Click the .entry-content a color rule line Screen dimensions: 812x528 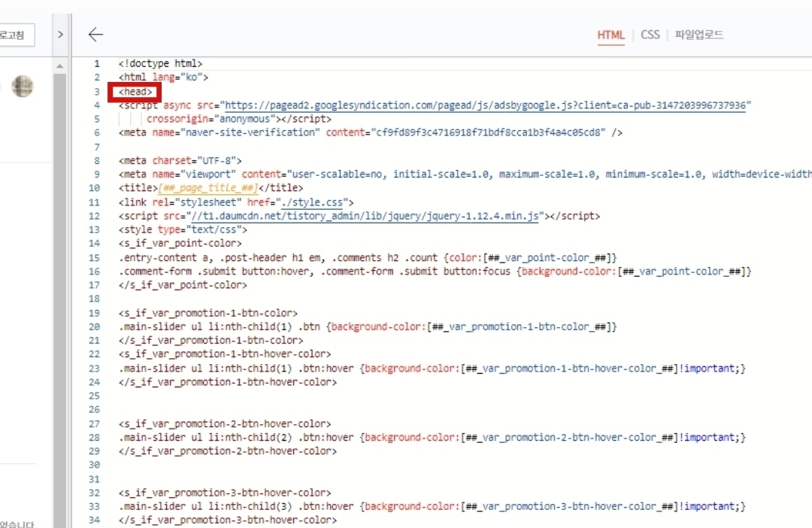click(x=368, y=257)
